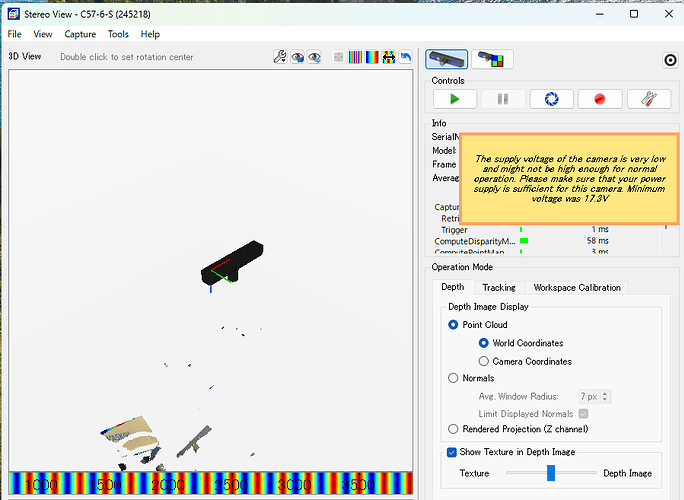Select the smooth rainbow gradient color map icon

point(372,57)
